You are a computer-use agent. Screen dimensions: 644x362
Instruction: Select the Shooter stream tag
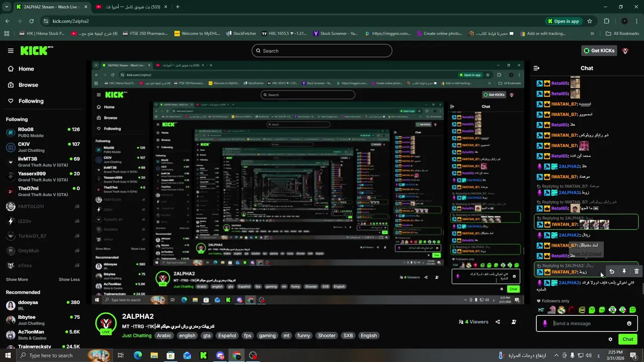(x=327, y=336)
